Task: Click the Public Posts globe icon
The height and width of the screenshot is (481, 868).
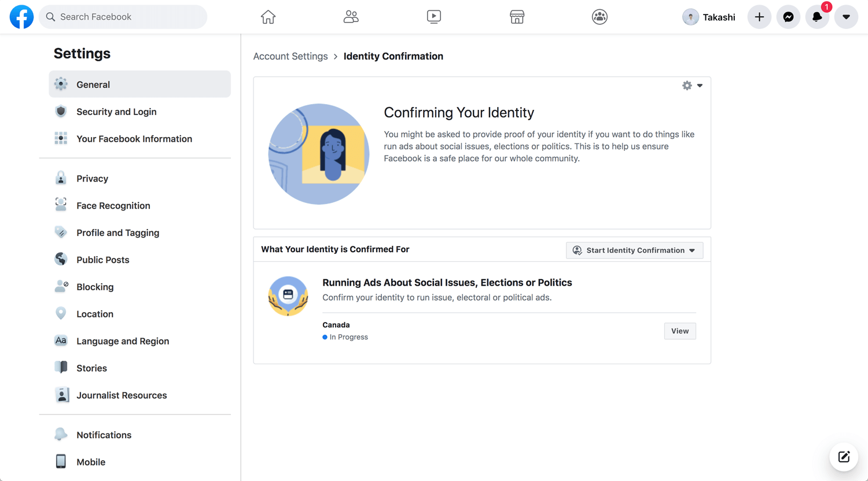Action: 61,259
